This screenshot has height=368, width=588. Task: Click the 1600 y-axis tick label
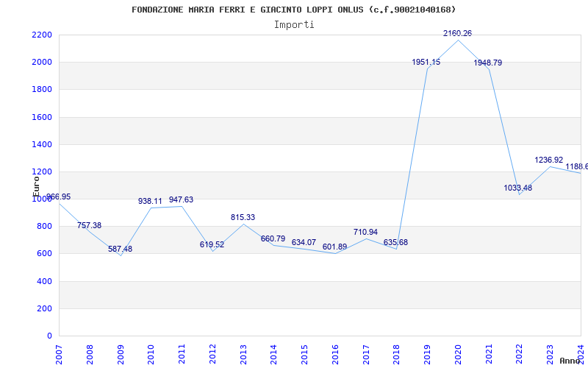(x=42, y=117)
